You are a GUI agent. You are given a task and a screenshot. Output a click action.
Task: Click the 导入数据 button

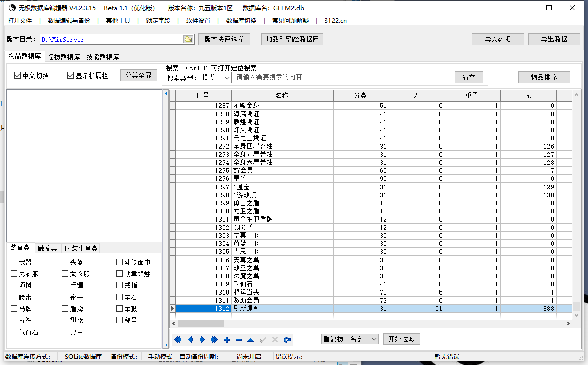pos(498,39)
